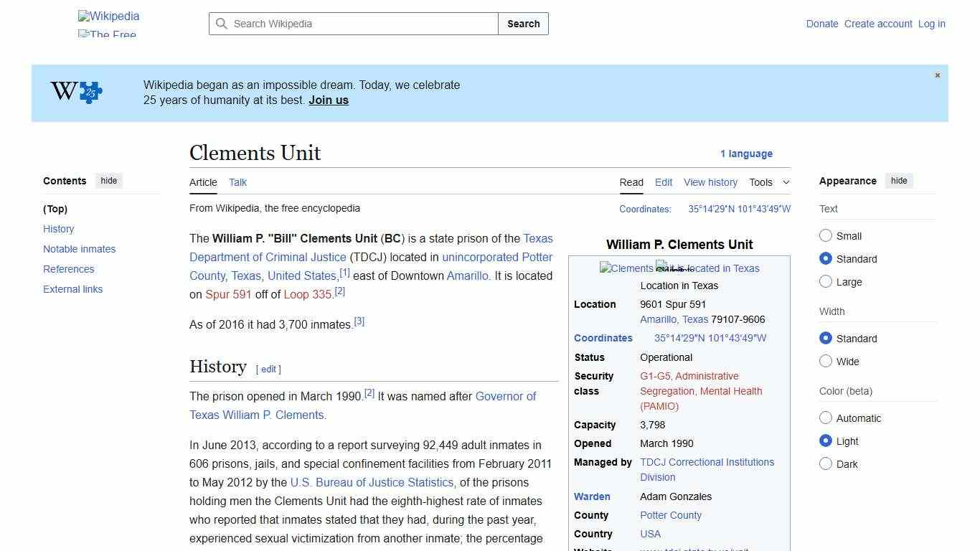The height and width of the screenshot is (551, 980).
Task: Click the "1 language" selector
Action: click(747, 154)
